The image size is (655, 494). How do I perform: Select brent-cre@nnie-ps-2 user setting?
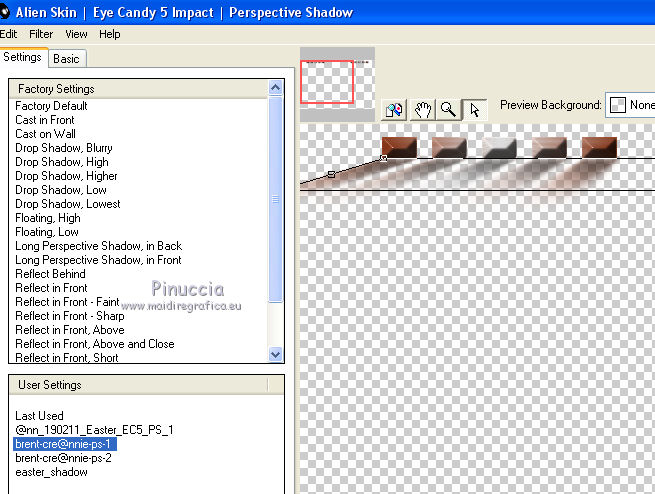pos(63,458)
